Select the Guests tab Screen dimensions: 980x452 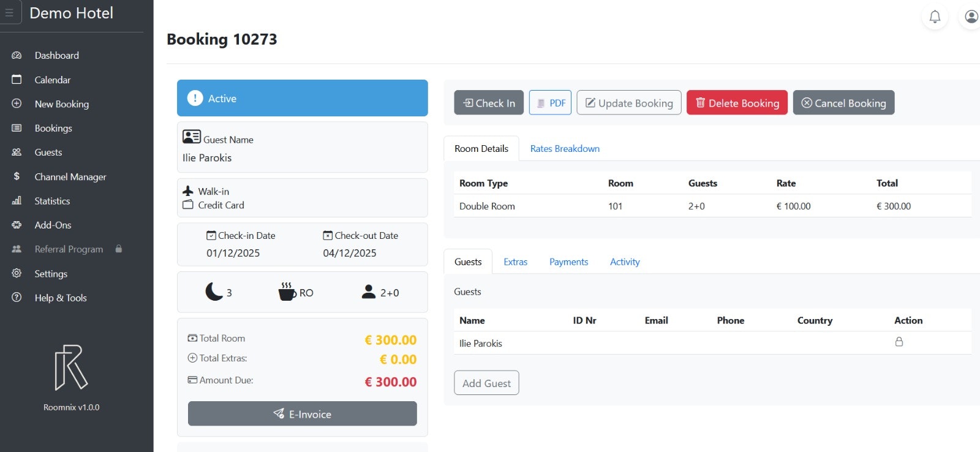pyautogui.click(x=468, y=262)
